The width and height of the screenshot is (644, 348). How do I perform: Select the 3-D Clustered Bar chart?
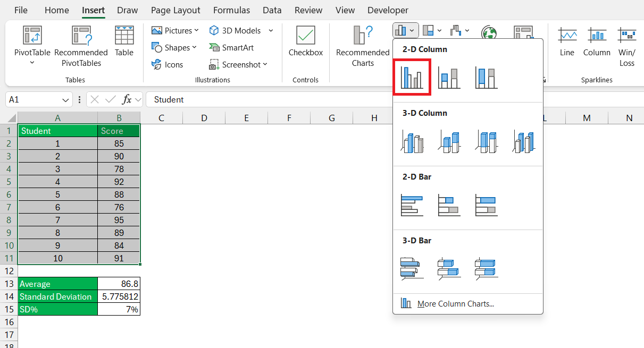tap(412, 268)
